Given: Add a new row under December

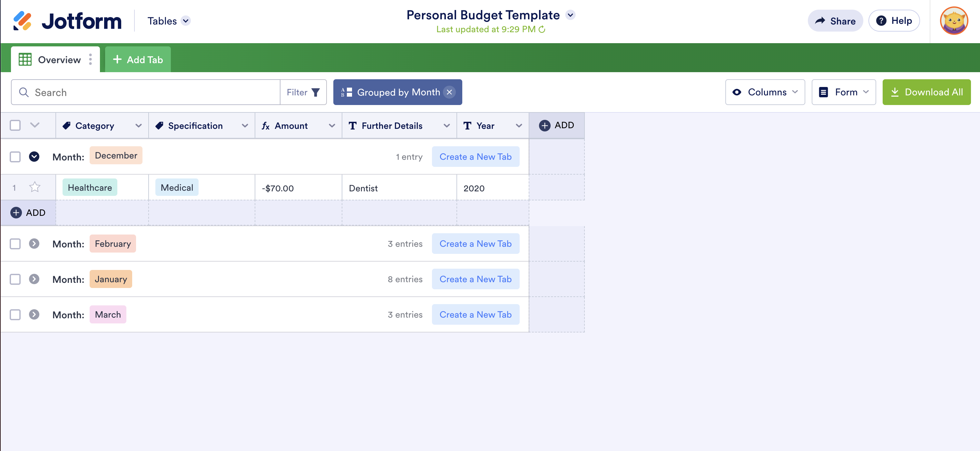Looking at the screenshot, I should tap(28, 213).
